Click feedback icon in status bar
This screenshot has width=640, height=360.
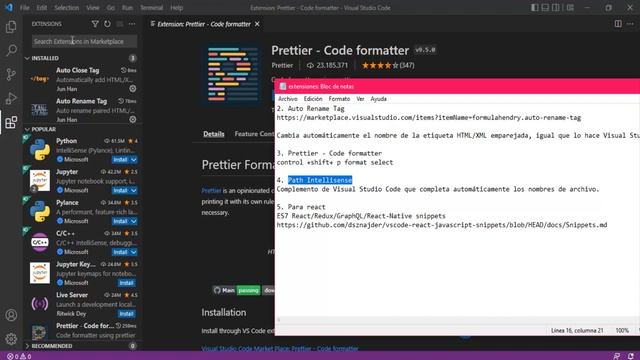(x=617, y=356)
